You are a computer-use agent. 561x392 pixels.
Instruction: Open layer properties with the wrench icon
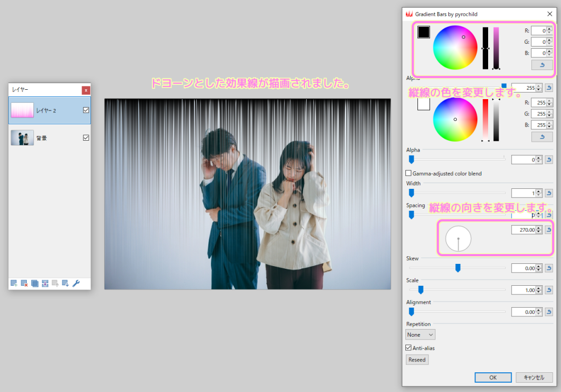pos(75,284)
